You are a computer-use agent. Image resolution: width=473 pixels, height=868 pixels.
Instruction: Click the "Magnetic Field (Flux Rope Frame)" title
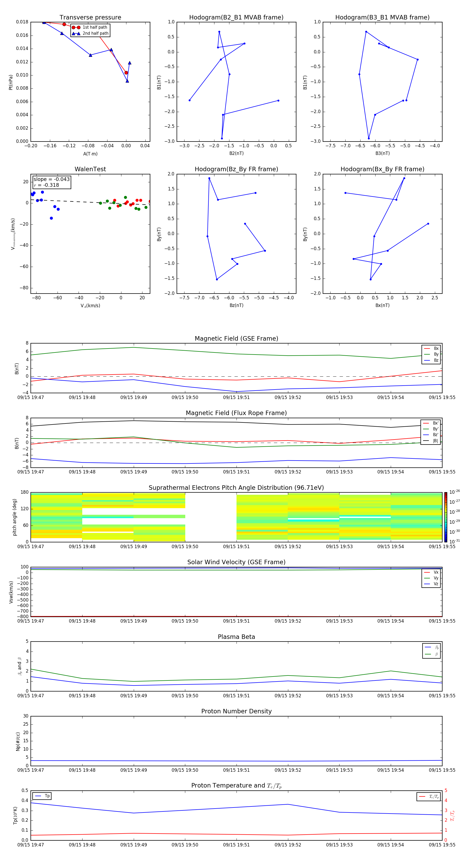(x=236, y=413)
